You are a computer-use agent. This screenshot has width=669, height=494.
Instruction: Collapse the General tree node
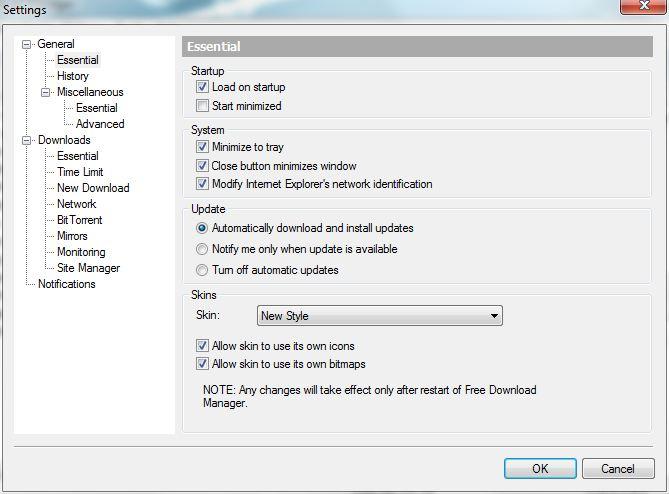[x=27, y=44]
